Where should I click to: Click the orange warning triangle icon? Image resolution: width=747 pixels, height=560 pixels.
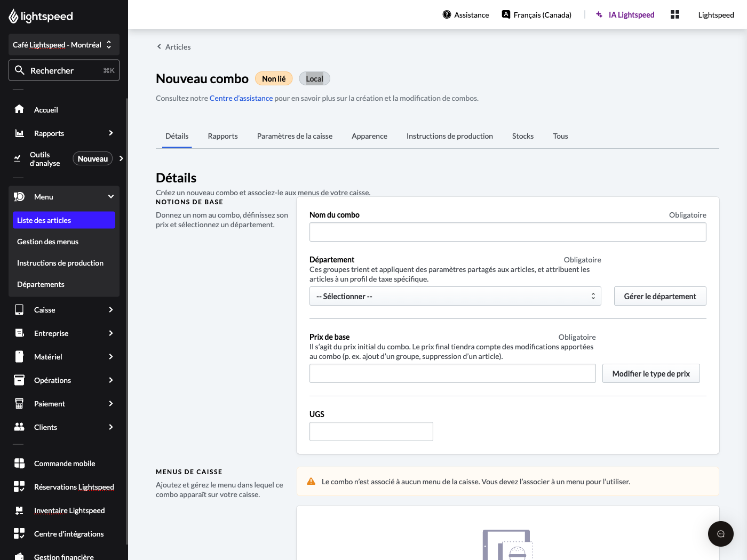coord(311,482)
